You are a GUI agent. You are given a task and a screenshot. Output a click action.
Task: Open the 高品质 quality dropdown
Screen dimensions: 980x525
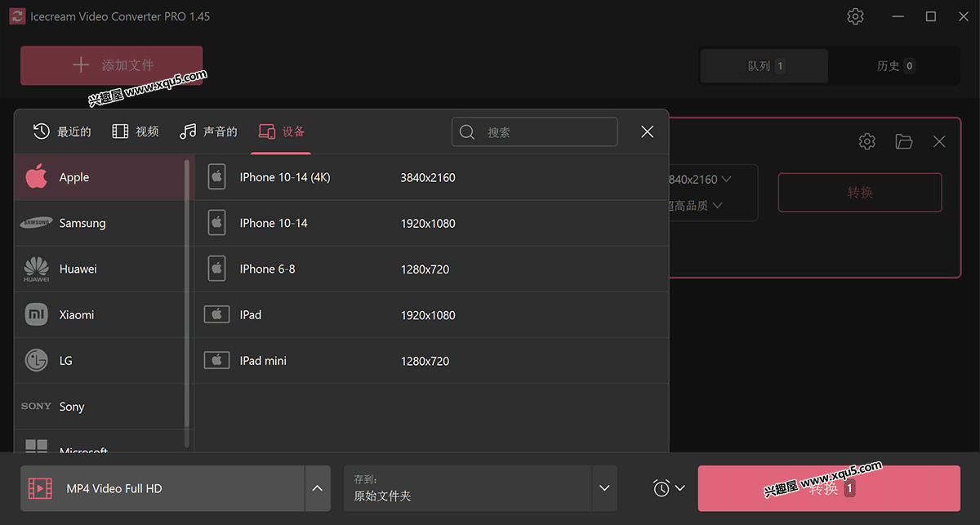tap(694, 206)
